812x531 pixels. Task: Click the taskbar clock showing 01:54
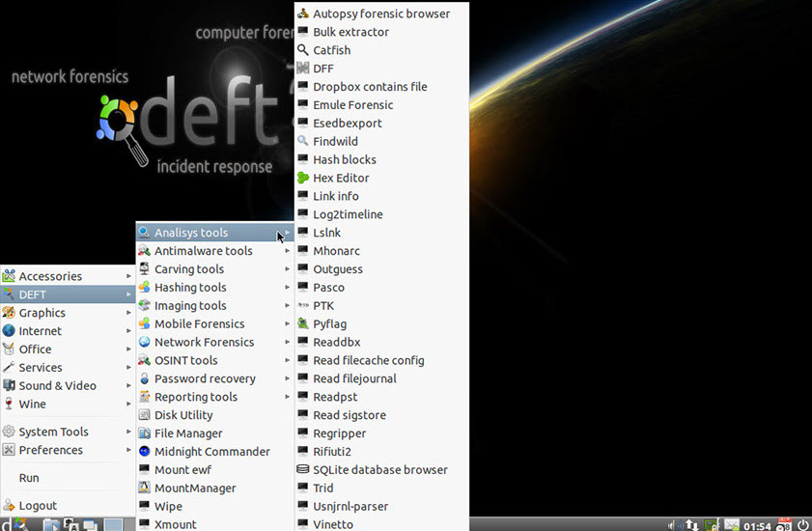point(757,525)
